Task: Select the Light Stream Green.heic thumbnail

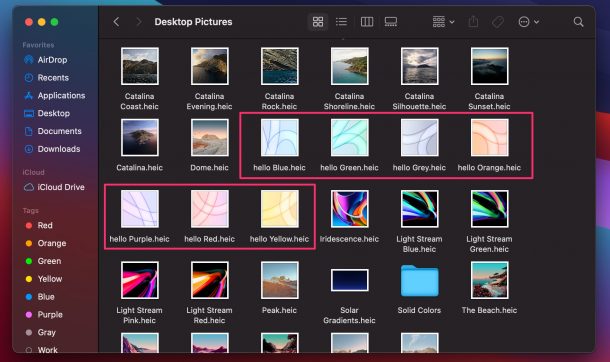Action: 489,209
